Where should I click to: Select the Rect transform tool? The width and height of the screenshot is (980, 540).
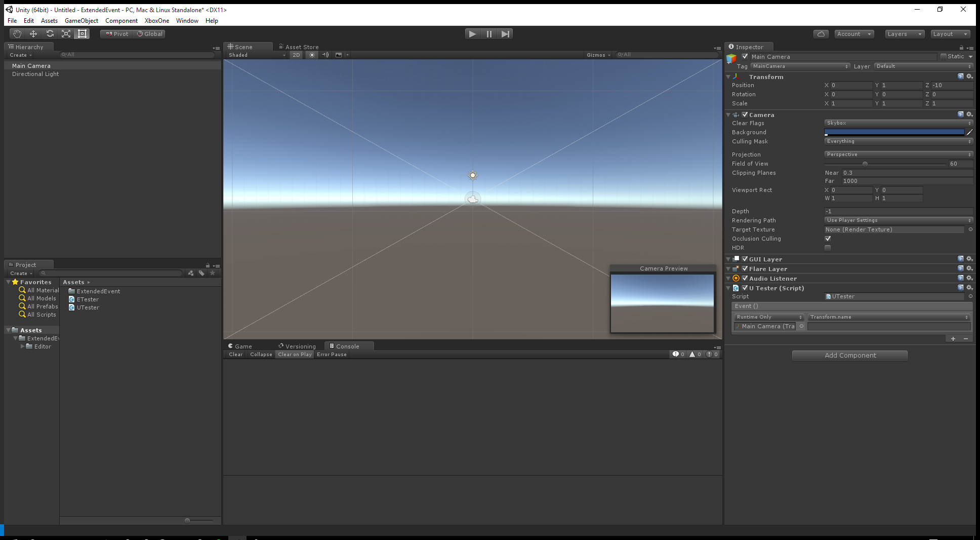pos(82,34)
